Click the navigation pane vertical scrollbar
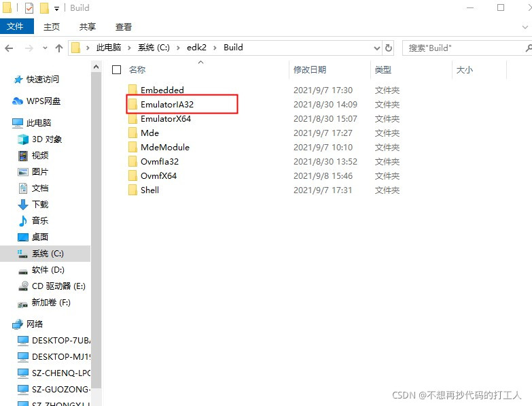 pos(96,230)
